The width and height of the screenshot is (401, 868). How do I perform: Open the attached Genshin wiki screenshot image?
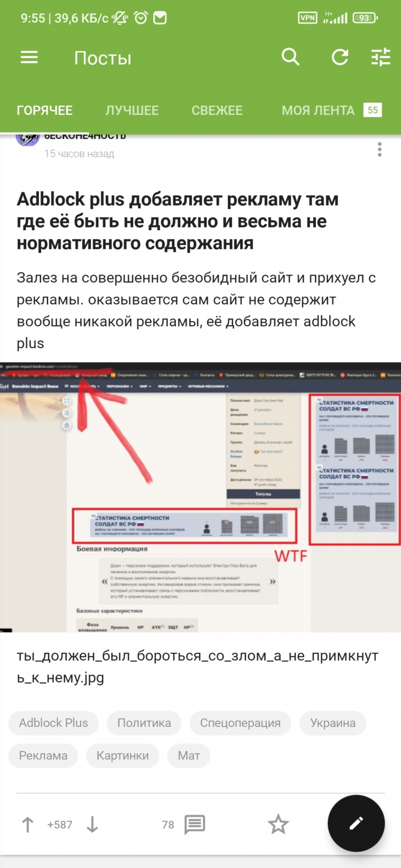tap(200, 497)
